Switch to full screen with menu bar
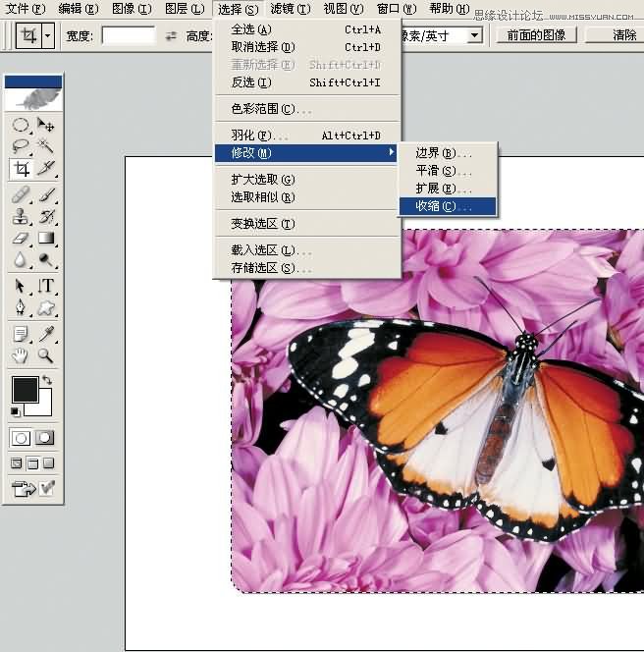 tap(32, 463)
